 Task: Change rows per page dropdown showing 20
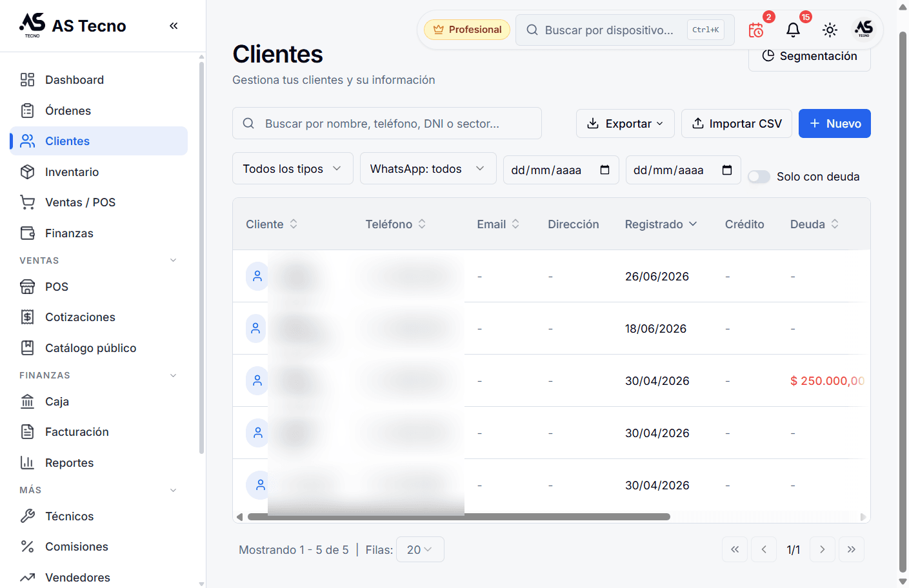pyautogui.click(x=420, y=549)
